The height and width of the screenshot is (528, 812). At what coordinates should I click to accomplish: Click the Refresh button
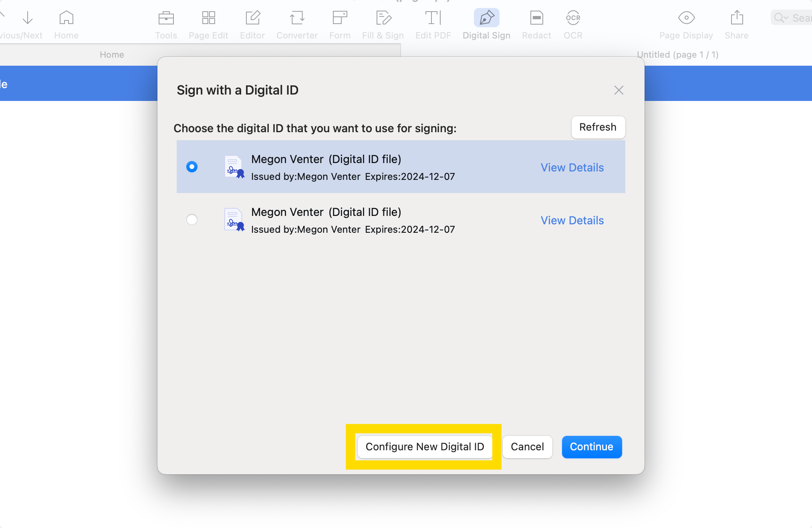598,127
